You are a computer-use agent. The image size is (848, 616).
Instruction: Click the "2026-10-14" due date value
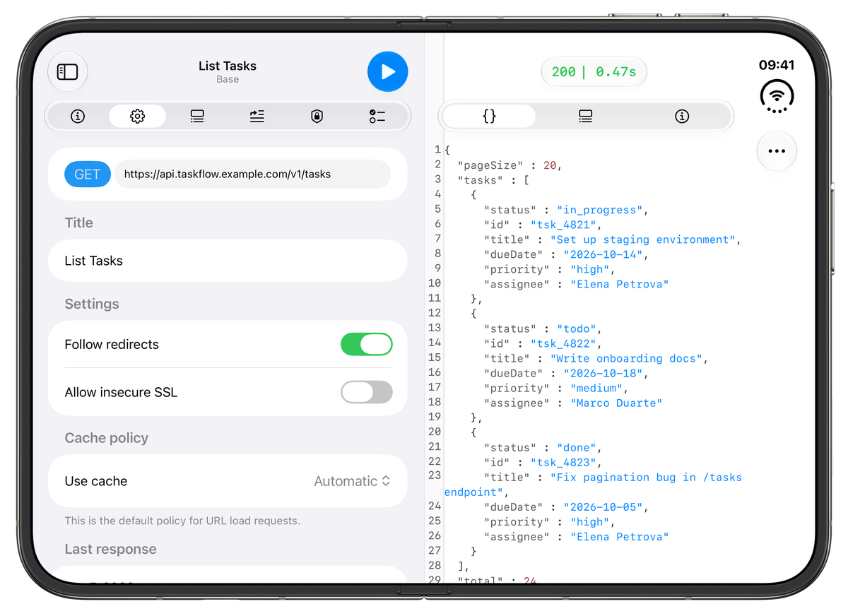pos(603,254)
